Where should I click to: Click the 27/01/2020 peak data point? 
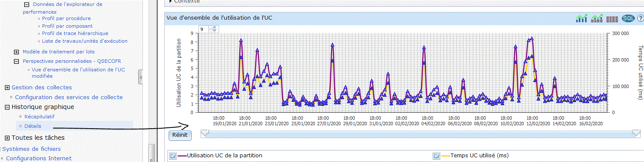[332, 45]
